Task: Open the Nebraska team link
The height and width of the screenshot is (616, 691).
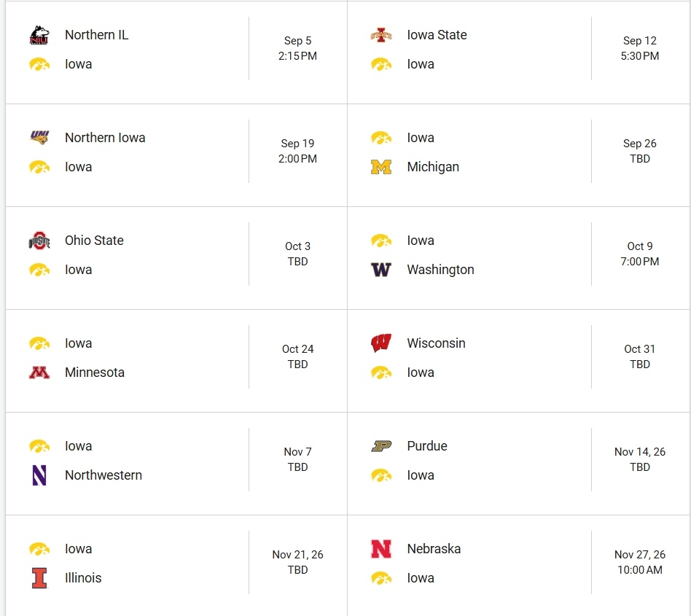Action: [x=434, y=549]
